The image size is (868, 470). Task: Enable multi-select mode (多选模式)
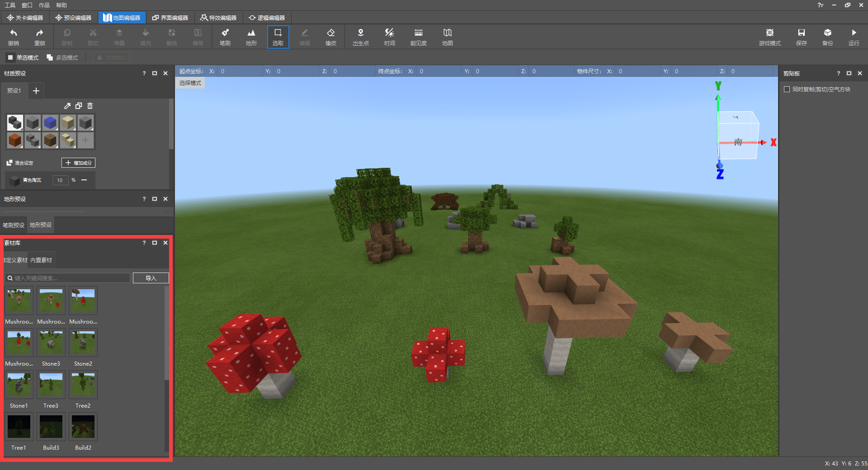point(62,57)
